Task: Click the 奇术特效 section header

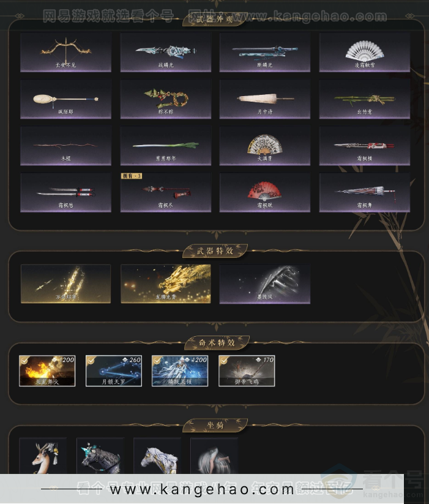Action: (217, 343)
